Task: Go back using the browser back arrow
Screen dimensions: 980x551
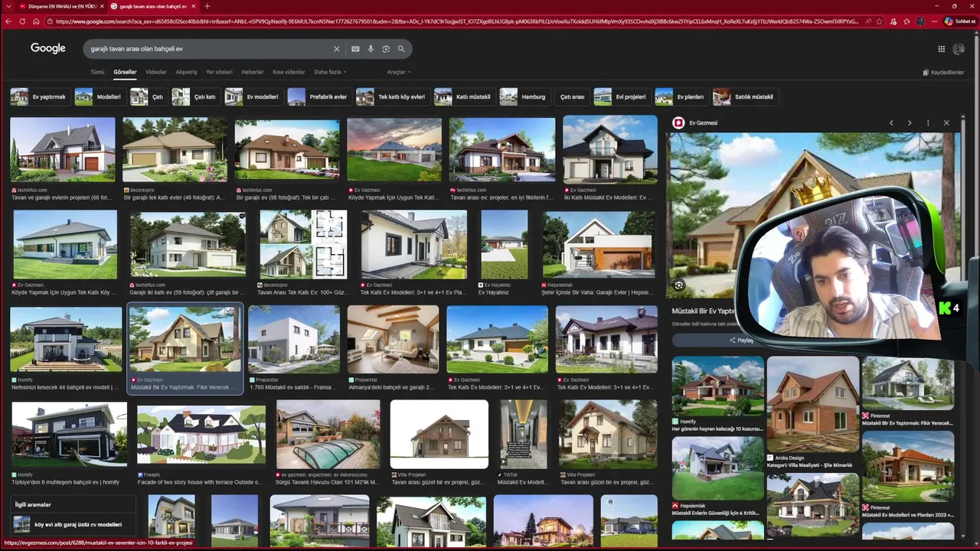Action: (x=8, y=21)
